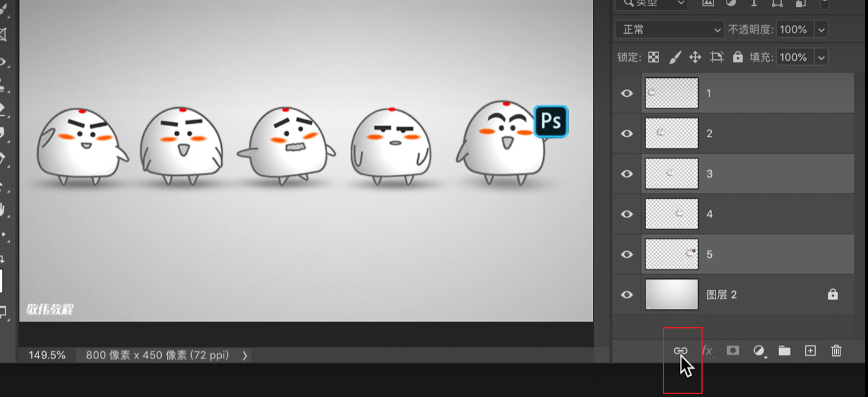Create a new fill or adjustment layer

point(760,351)
